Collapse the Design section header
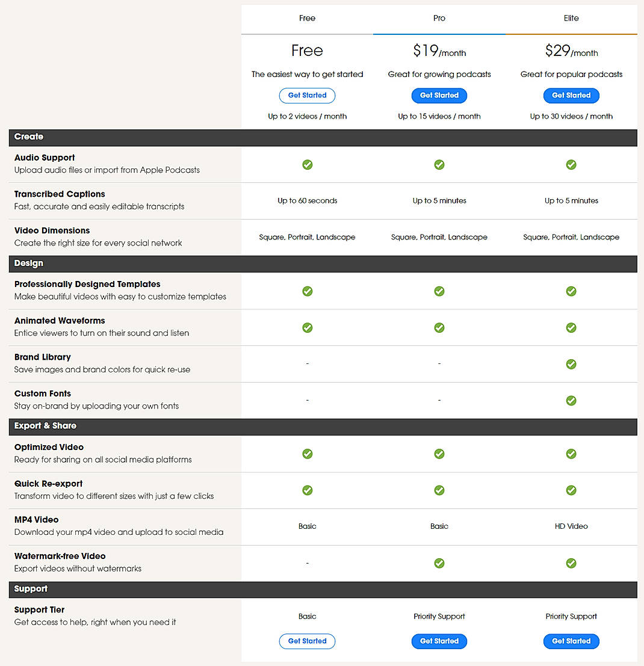 pos(322,264)
